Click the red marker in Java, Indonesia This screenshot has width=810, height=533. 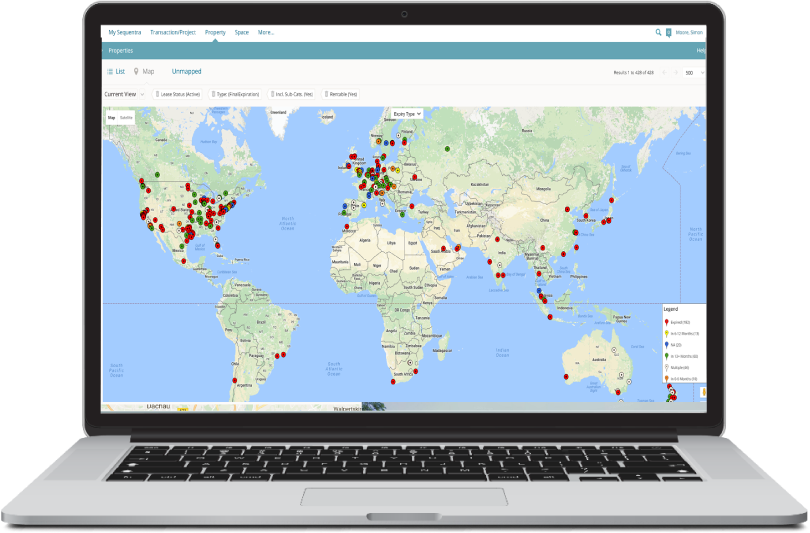point(550,317)
